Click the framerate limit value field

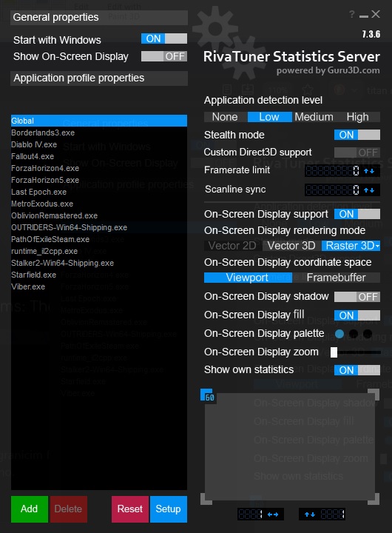click(x=332, y=171)
